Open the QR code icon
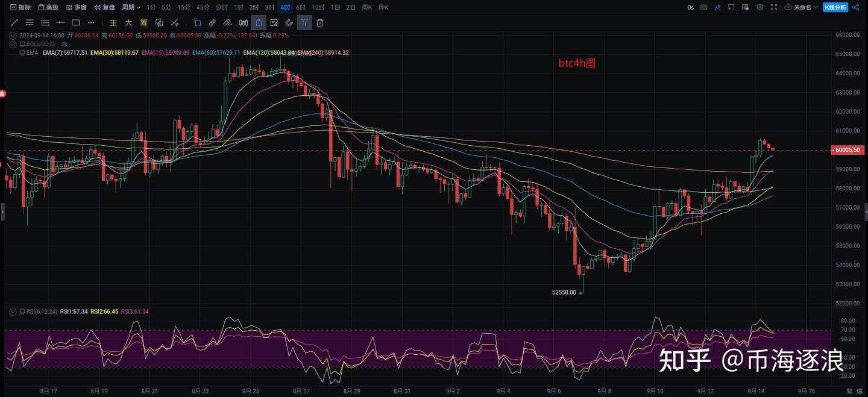Screen dimensions: 868x397 [746, 7]
